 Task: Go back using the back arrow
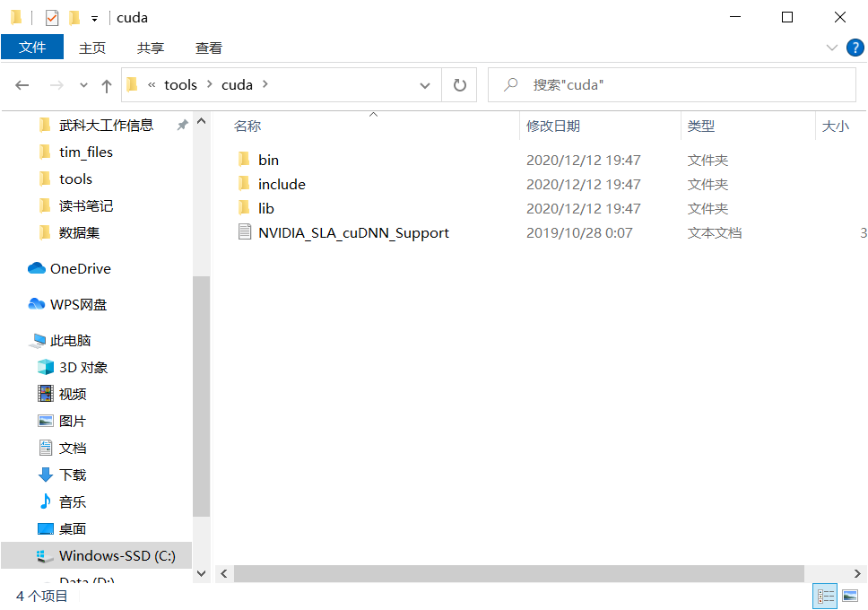coord(22,85)
